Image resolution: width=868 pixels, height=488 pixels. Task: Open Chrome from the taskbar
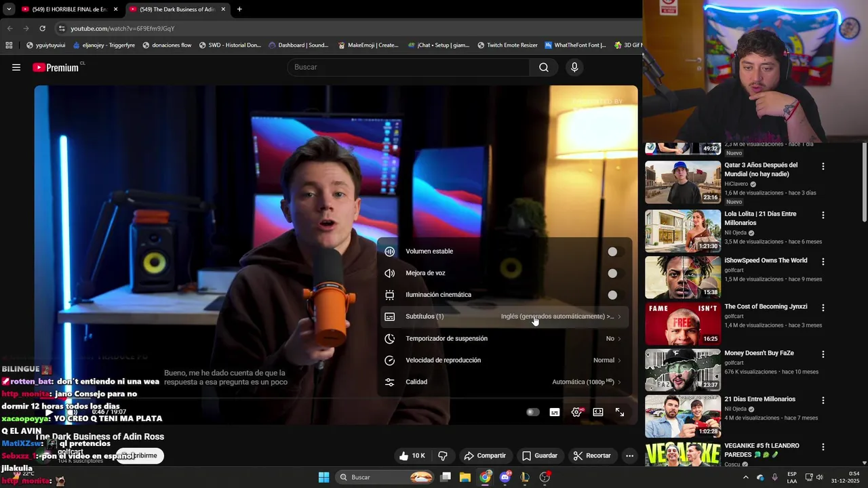485,477
